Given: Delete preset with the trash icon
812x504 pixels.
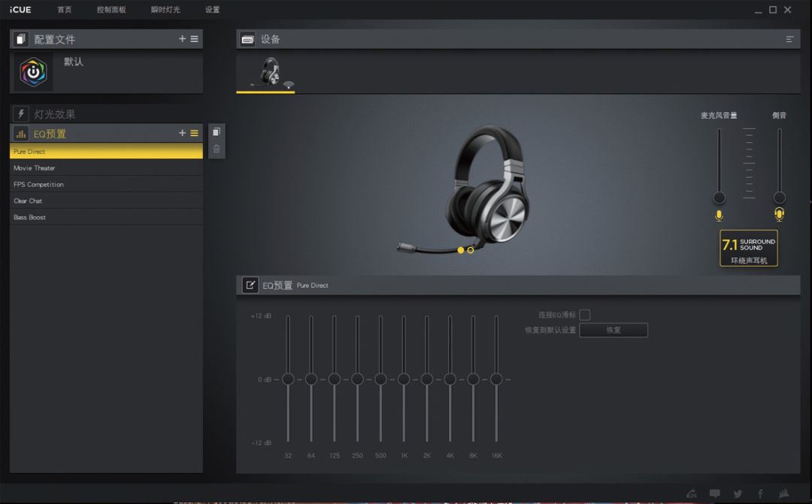Looking at the screenshot, I should click(217, 149).
